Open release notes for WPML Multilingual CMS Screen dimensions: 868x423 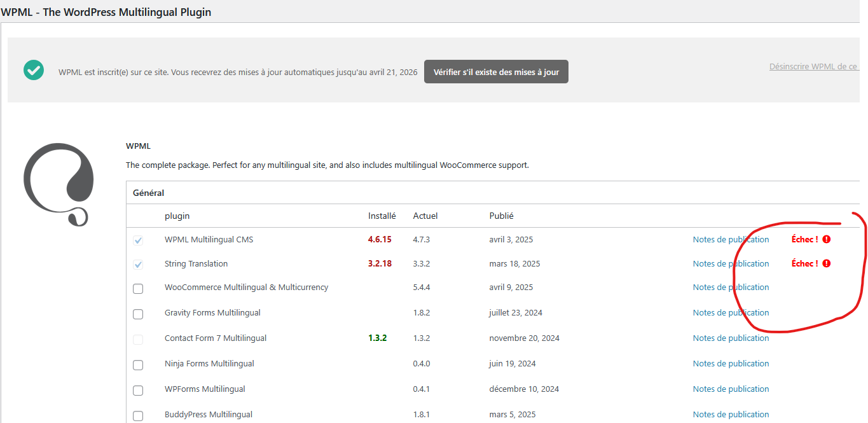731,240
